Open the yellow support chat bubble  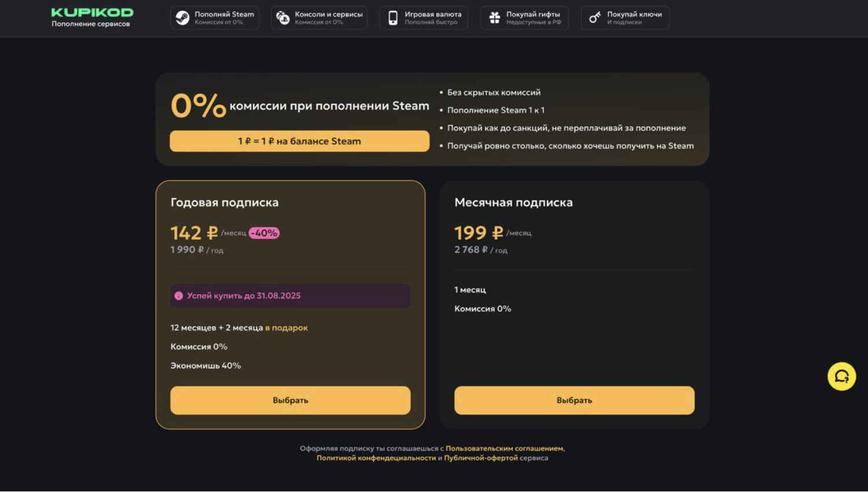(841, 377)
